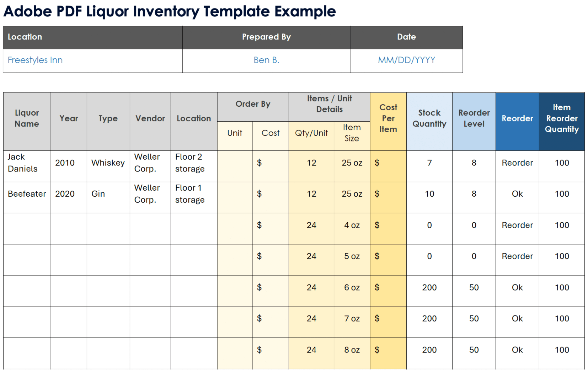The height and width of the screenshot is (372, 588).
Task: Click the 'Beefeater' liquor name cell
Action: [27, 197]
